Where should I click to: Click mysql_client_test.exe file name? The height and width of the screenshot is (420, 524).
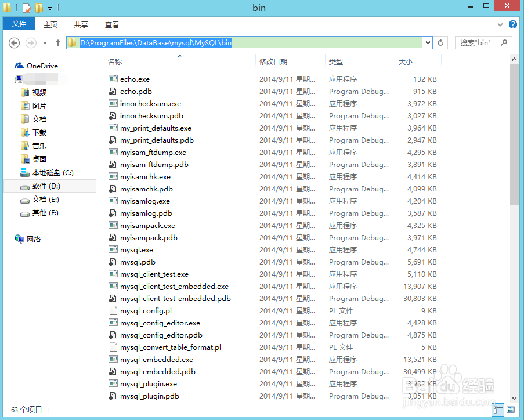[154, 274]
